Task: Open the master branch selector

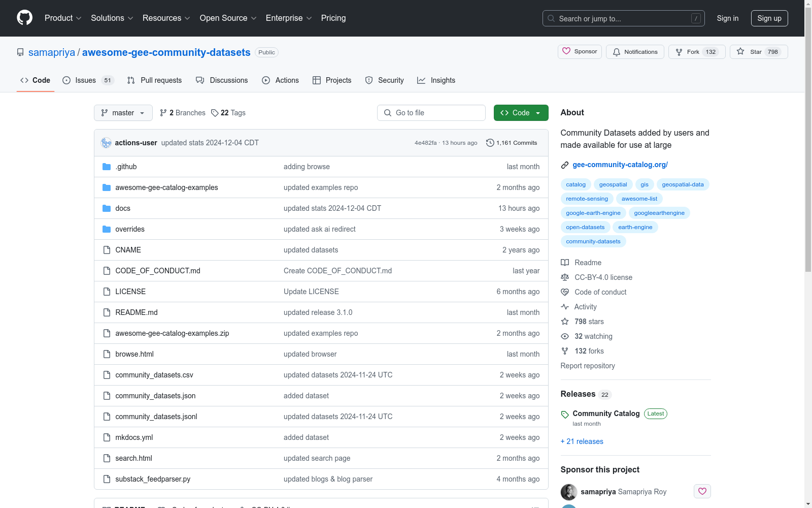Action: click(x=123, y=113)
